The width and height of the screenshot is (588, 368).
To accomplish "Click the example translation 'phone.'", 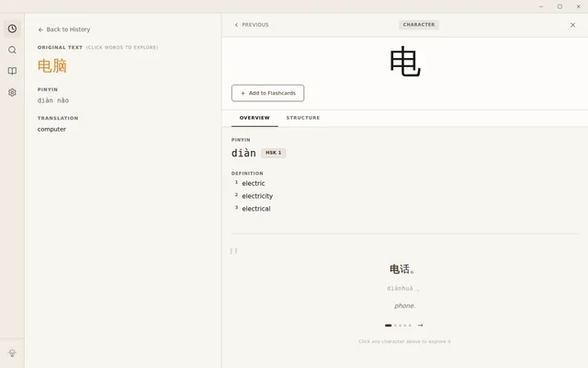I will [x=404, y=305].
